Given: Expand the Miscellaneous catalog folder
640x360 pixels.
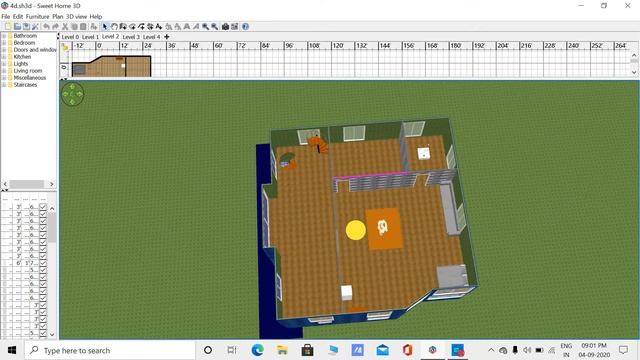Looking at the screenshot, I should tap(4, 78).
